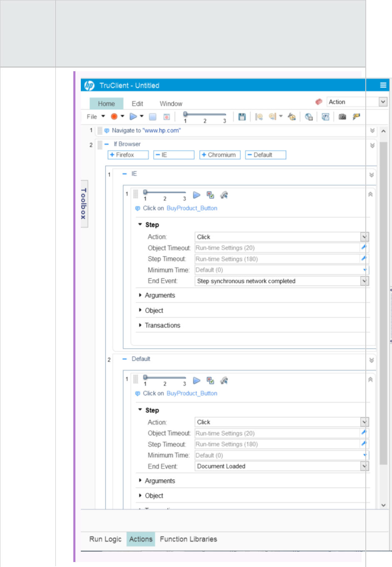392x567 pixels.
Task: Expand Object section in IE step
Action: [x=140, y=310]
